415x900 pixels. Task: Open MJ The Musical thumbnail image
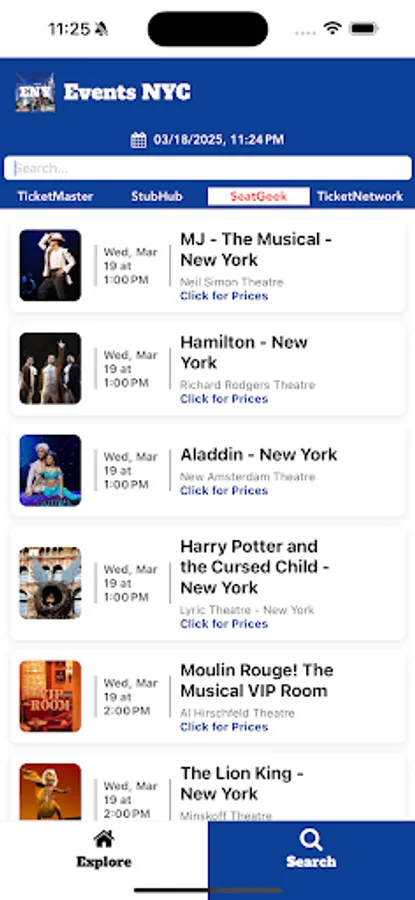[x=50, y=265]
